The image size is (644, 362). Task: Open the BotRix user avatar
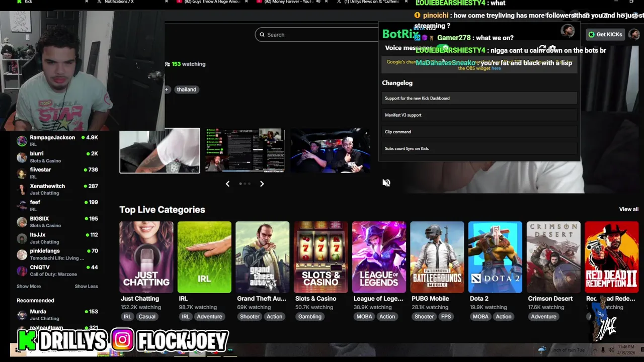(568, 31)
